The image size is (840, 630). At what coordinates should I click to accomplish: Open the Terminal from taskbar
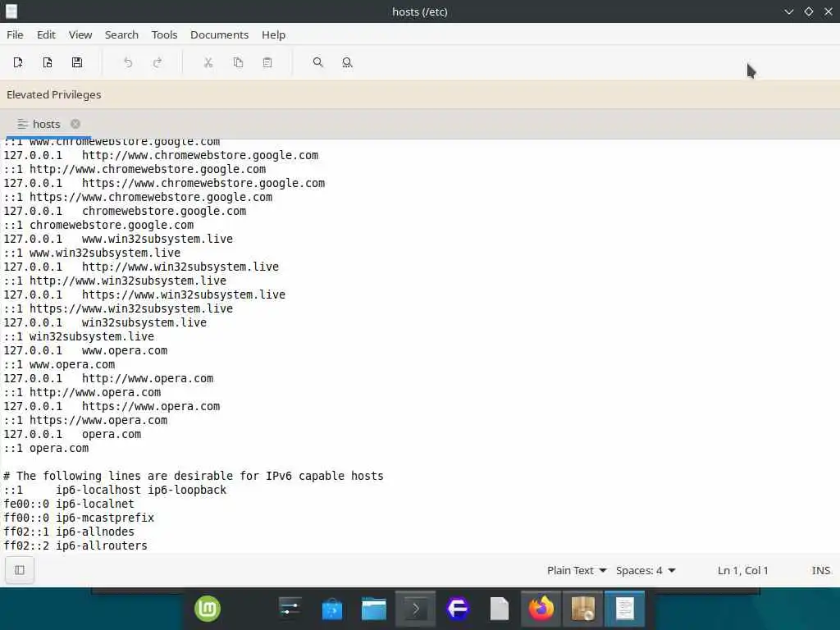[x=416, y=609]
